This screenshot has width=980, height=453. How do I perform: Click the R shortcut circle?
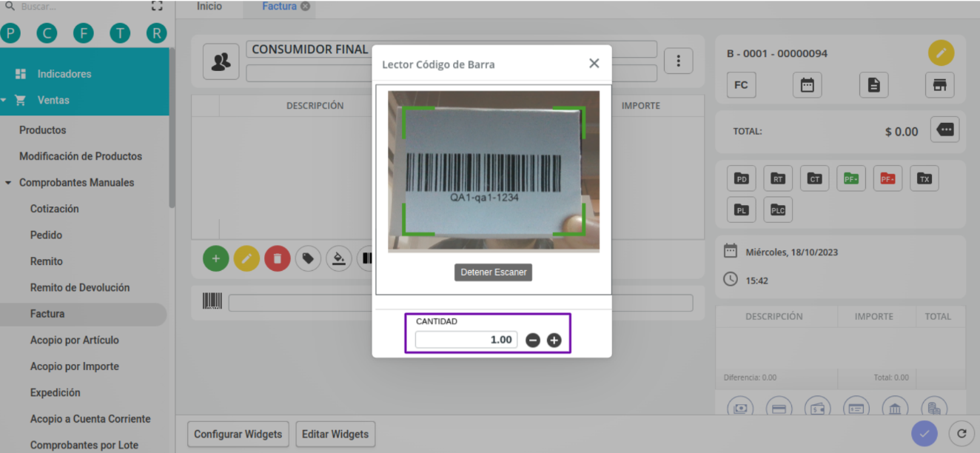(155, 33)
